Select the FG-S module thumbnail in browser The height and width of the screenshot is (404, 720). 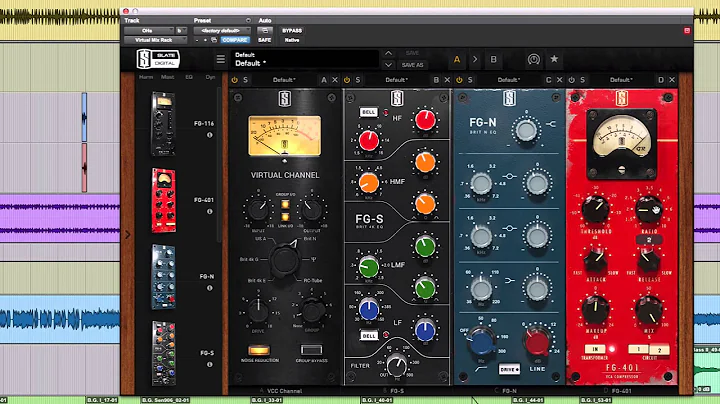point(163,353)
